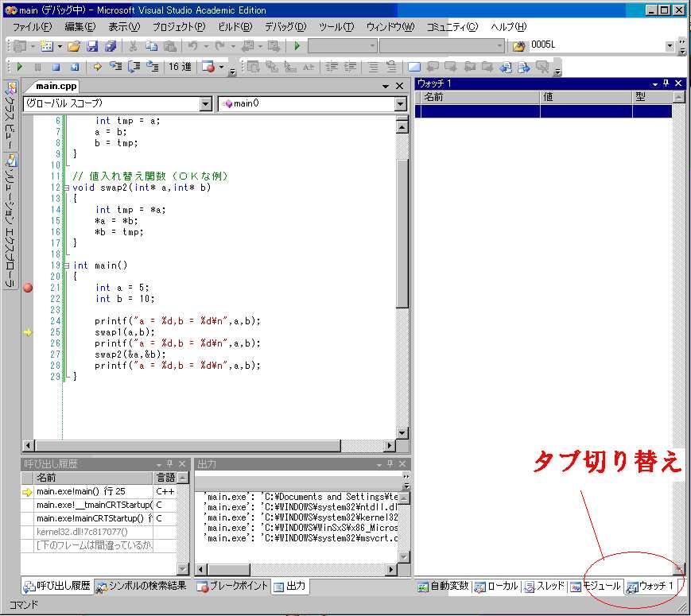Close the main.cpp document with X
This screenshot has height=616, width=691.
[x=400, y=87]
